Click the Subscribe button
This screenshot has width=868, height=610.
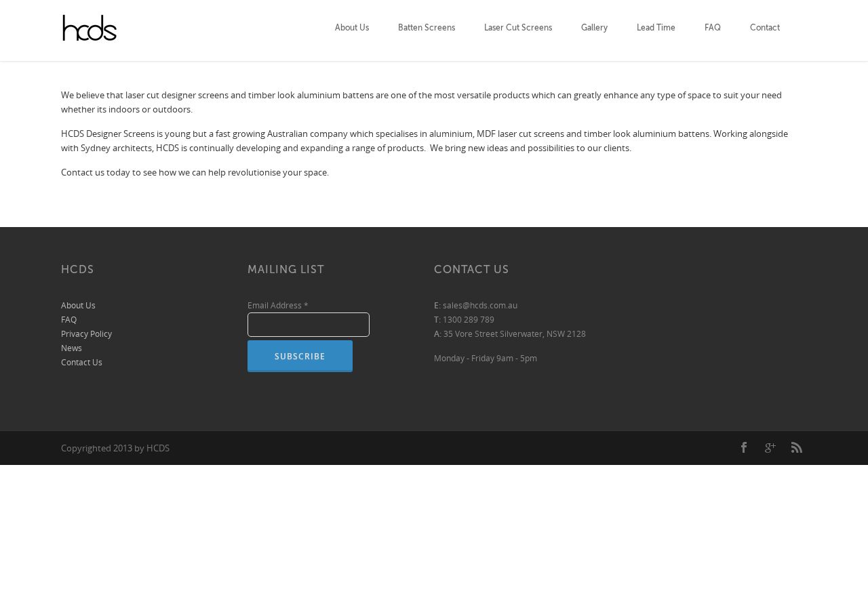[300, 357]
